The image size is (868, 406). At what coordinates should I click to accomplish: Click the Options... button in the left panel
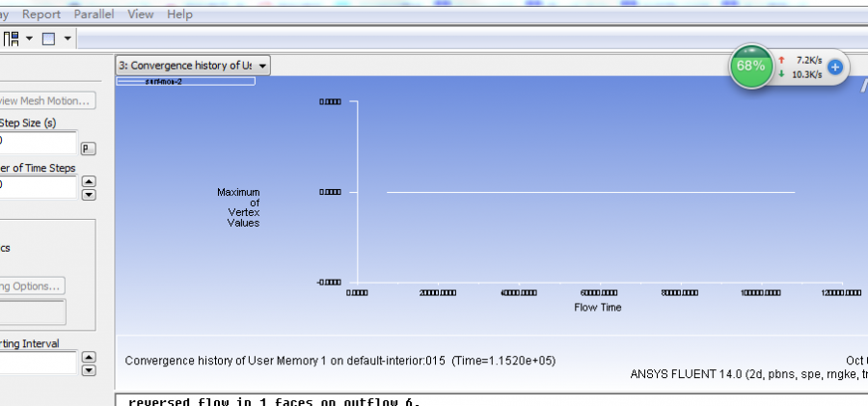(32, 285)
